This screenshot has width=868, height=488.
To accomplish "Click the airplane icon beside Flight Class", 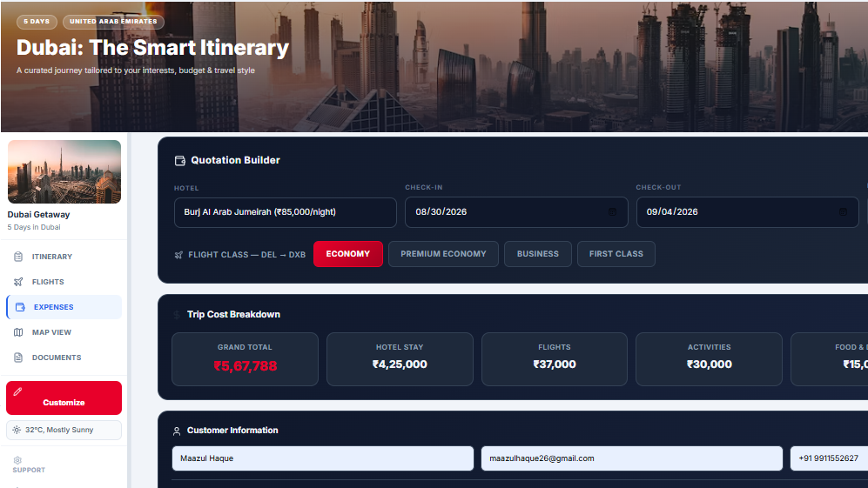I will pos(178,255).
